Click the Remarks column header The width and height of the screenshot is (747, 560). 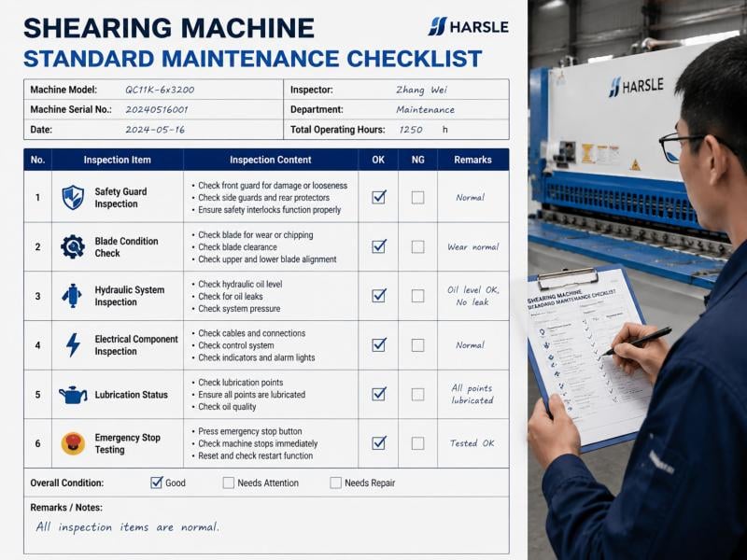point(472,160)
